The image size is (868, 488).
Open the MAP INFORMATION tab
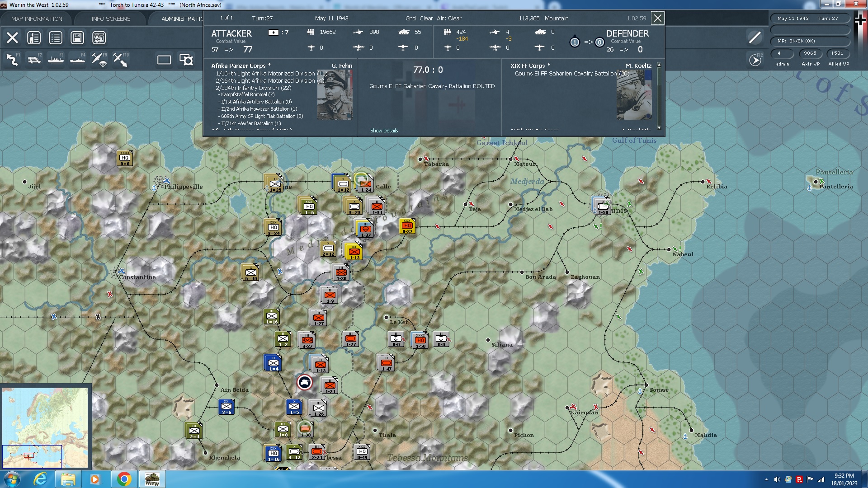click(x=36, y=19)
